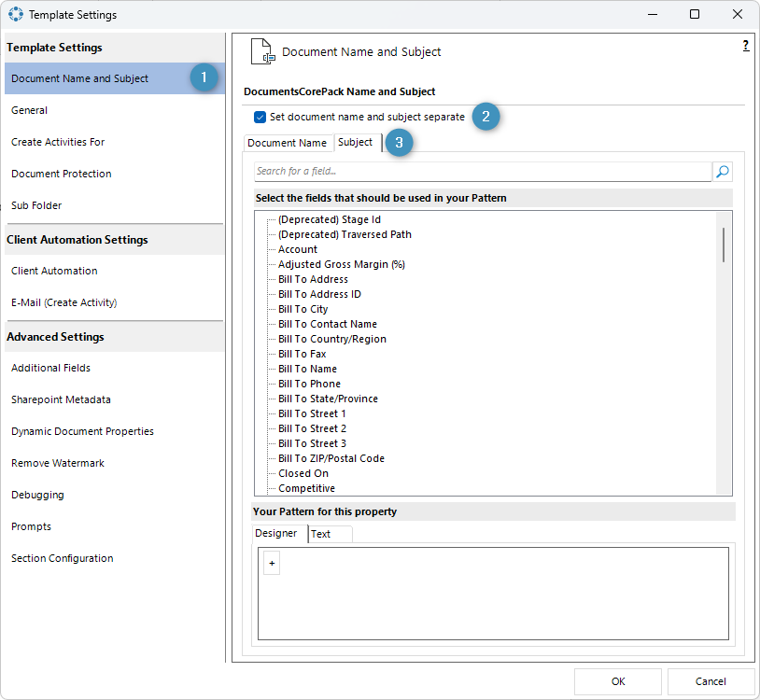Pick Bill To State/Province field
Image resolution: width=760 pixels, height=700 pixels.
(x=328, y=399)
